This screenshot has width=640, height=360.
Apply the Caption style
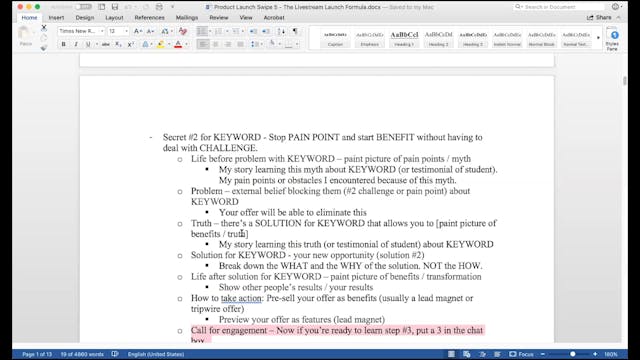[x=335, y=39]
